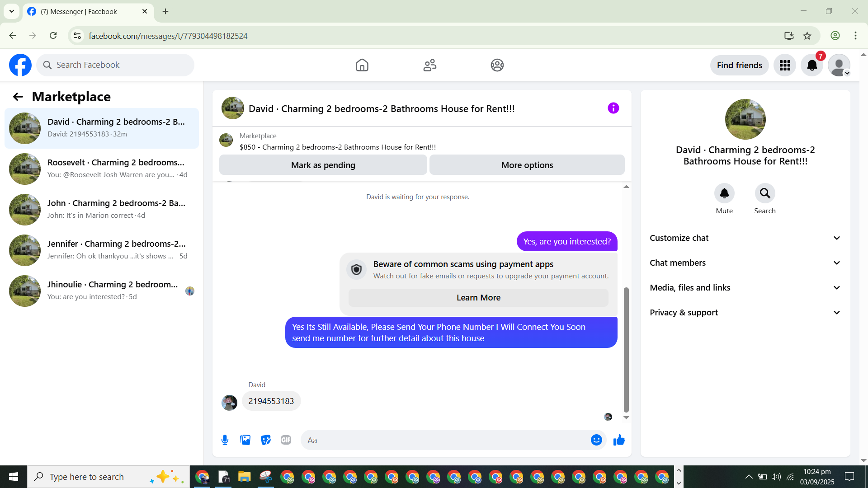The image size is (868, 488).
Task: Open the Menu grid icon
Action: coord(785,66)
